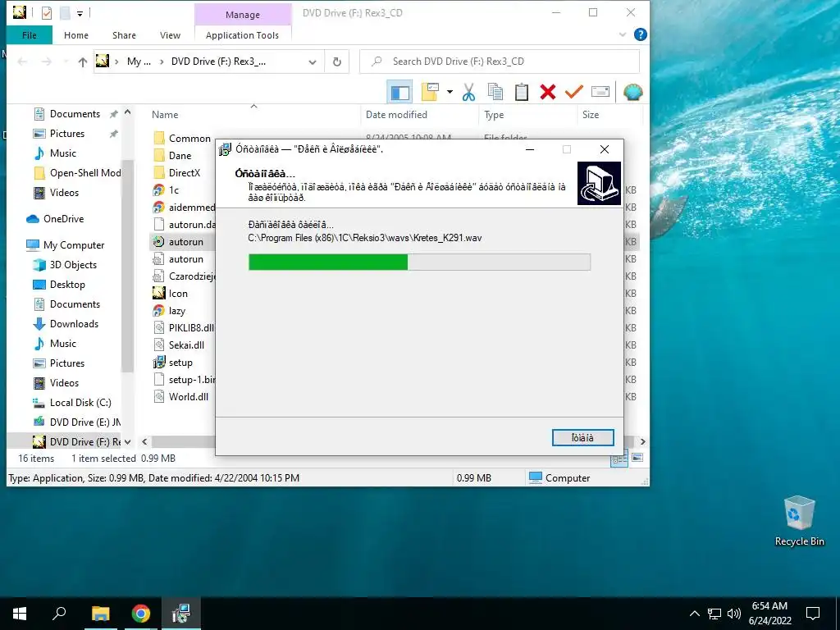The width and height of the screenshot is (840, 630).
Task: Click breadcrumb chevron after My Computer
Action: click(x=162, y=62)
